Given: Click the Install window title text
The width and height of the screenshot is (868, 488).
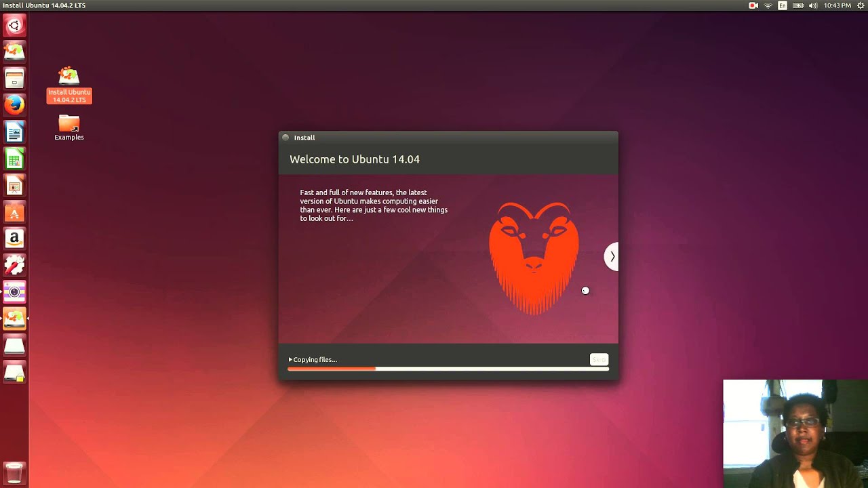Looking at the screenshot, I should (x=304, y=138).
